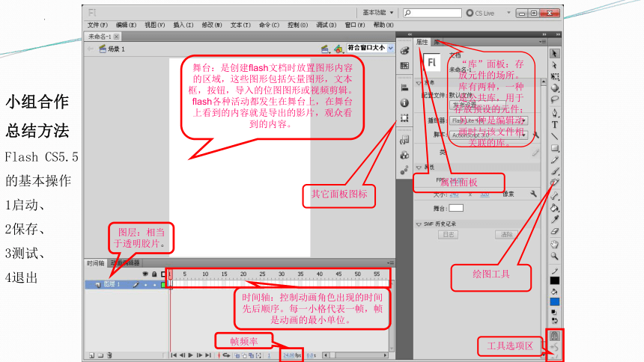This screenshot has width=644, height=362.
Task: Choose the Line tool
Action: click(554, 136)
